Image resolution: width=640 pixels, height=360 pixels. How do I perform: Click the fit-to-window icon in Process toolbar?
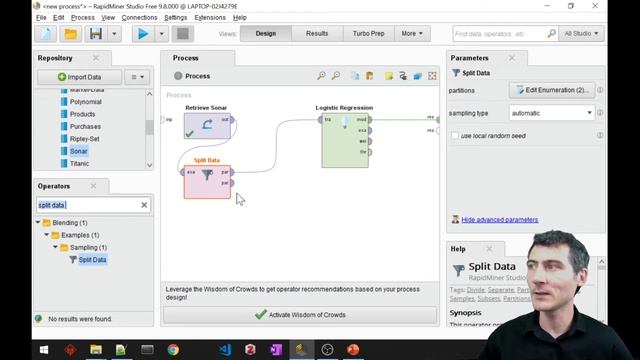(x=432, y=76)
